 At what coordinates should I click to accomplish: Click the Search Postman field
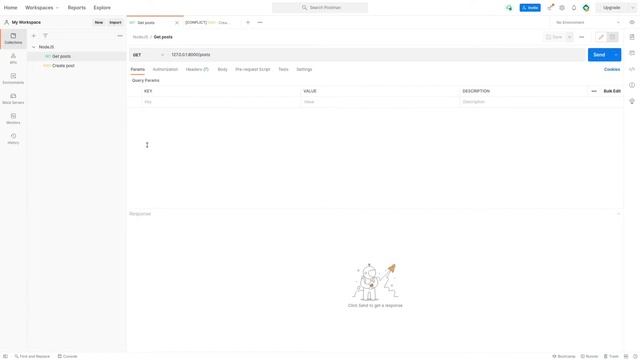[320, 8]
